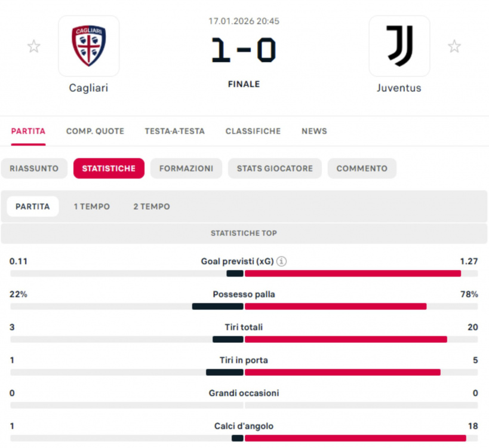The width and height of the screenshot is (489, 448).
Task: Select the Statistiche button
Action: coord(109,168)
